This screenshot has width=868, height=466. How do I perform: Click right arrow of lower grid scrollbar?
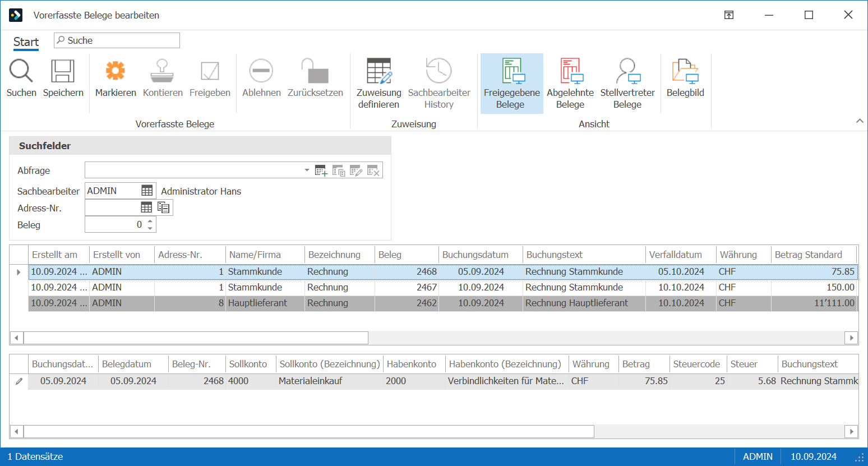click(852, 431)
